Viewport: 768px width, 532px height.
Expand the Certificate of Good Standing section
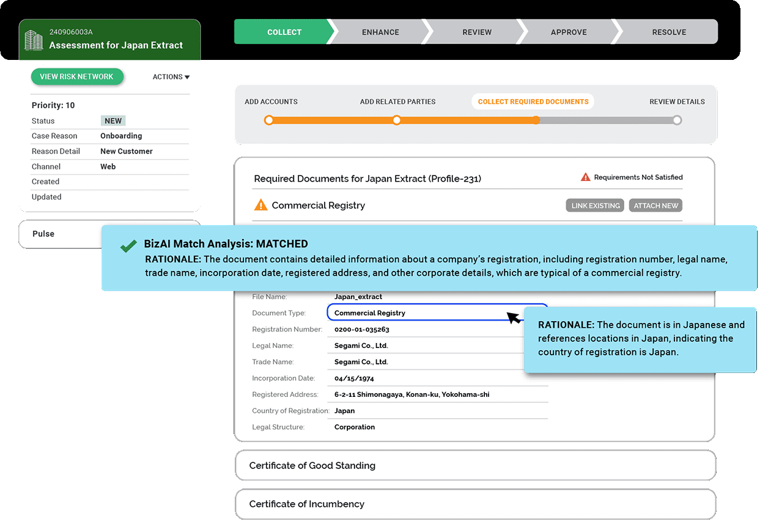click(x=475, y=465)
